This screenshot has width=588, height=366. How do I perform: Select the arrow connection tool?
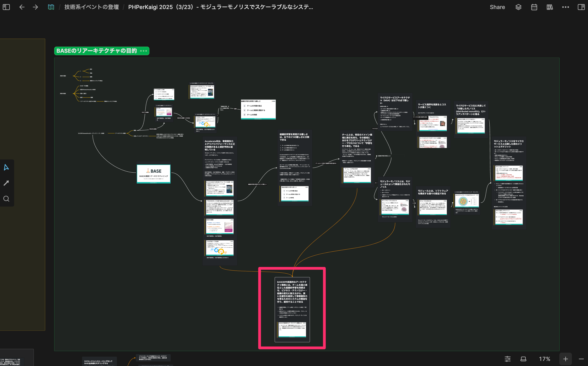click(x=6, y=183)
